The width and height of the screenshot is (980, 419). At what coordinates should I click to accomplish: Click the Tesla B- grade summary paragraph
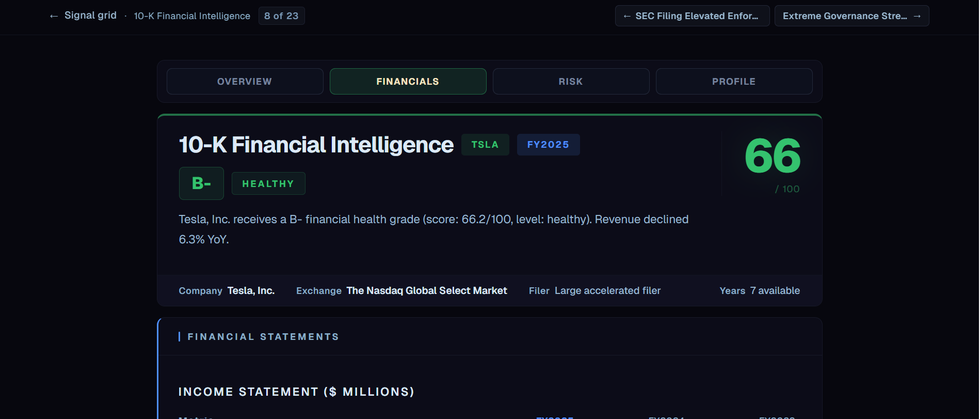(x=433, y=229)
